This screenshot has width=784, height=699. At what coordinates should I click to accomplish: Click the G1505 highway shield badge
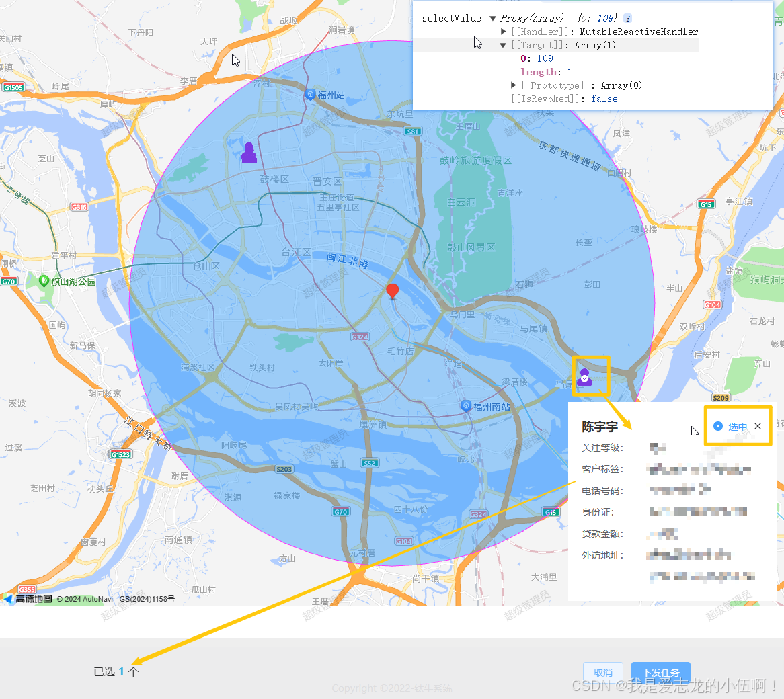point(13,87)
